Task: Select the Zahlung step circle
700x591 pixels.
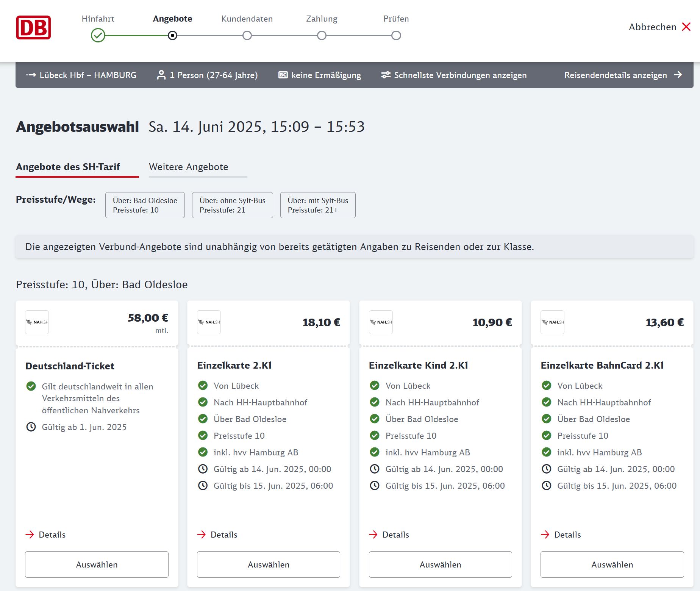Action: click(x=322, y=36)
